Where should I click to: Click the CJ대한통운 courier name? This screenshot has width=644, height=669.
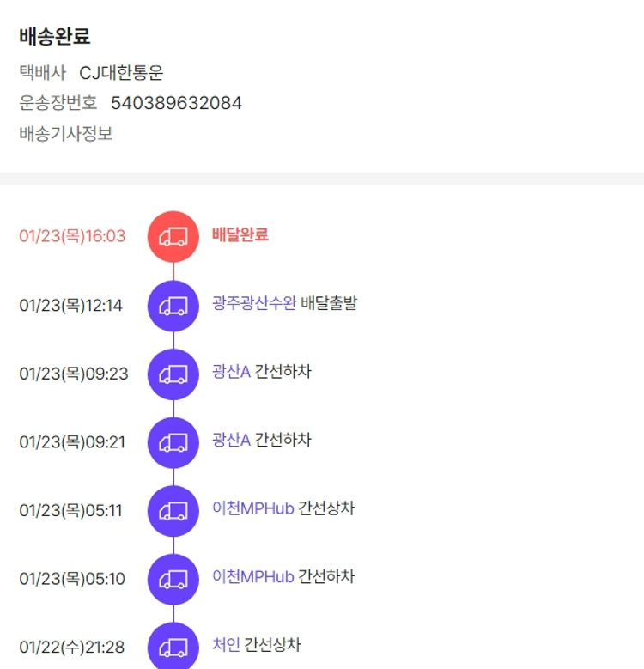(x=121, y=73)
